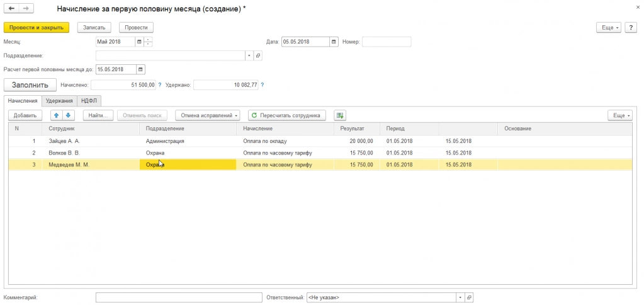Expand the Отмена исправлений dropdown
Screen dimensions: 644x305
(x=207, y=115)
